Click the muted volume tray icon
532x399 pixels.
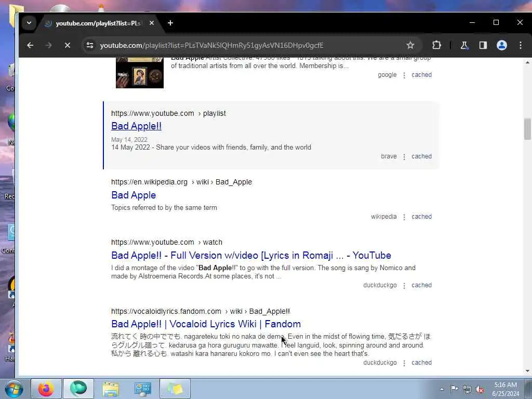point(480,389)
